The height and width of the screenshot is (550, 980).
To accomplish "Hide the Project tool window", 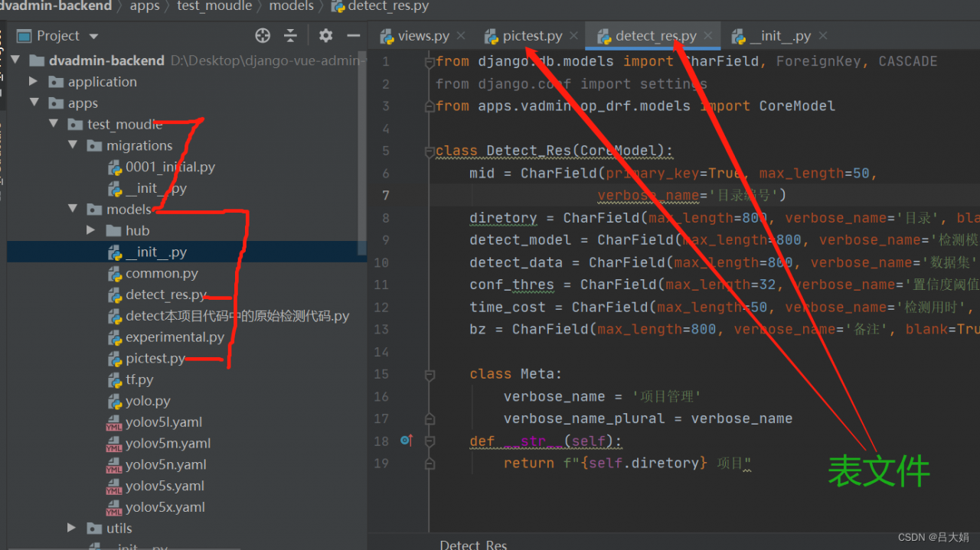I will (x=353, y=36).
